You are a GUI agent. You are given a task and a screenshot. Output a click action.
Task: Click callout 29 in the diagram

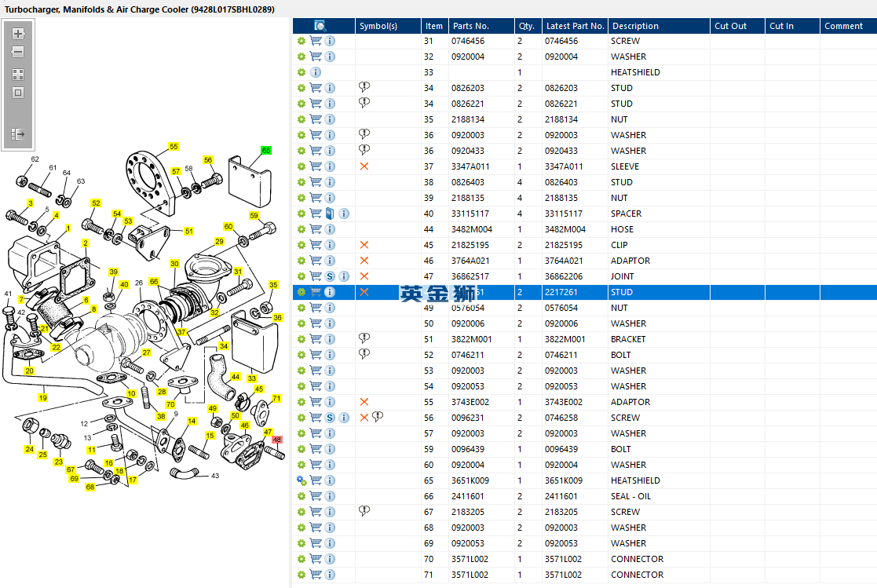coord(219,242)
